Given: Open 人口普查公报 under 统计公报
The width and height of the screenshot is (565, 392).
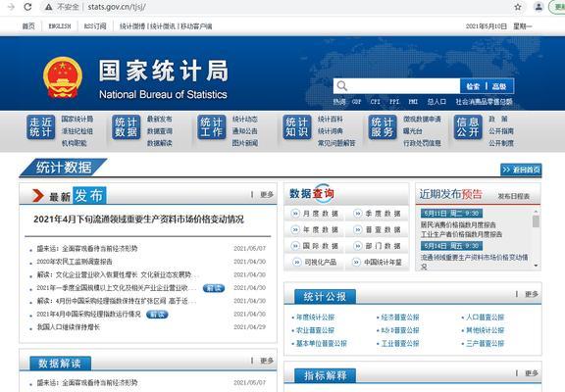Looking at the screenshot, I should click(486, 318).
